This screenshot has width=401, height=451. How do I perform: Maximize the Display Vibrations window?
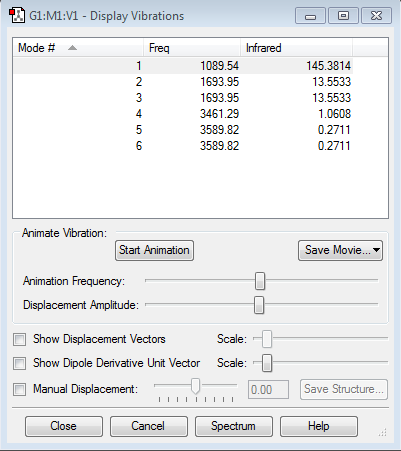click(343, 16)
